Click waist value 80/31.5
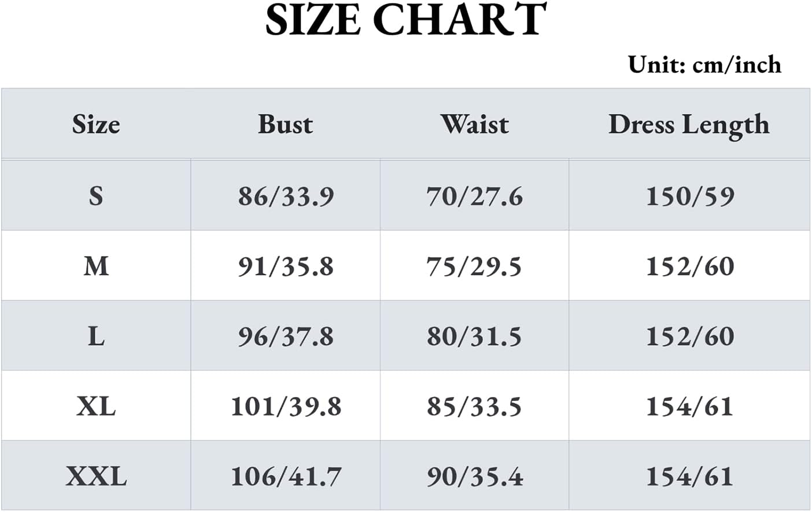The width and height of the screenshot is (812, 512). tap(474, 336)
